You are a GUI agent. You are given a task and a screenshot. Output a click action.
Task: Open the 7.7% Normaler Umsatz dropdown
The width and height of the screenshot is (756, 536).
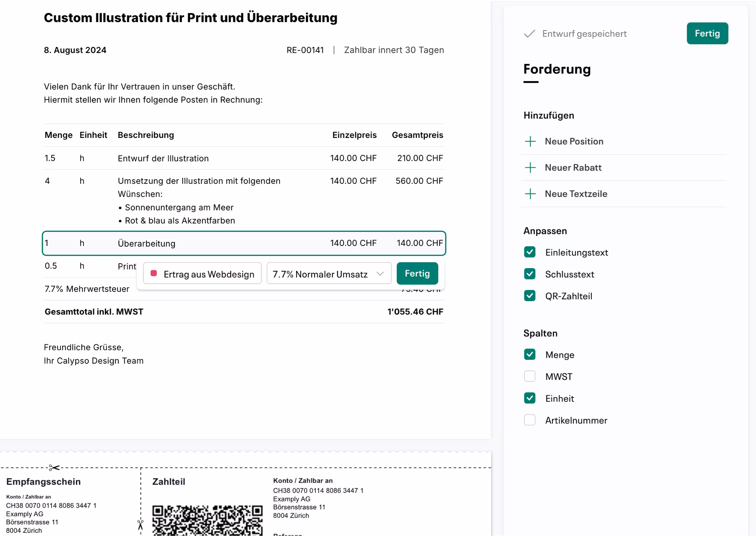329,274
